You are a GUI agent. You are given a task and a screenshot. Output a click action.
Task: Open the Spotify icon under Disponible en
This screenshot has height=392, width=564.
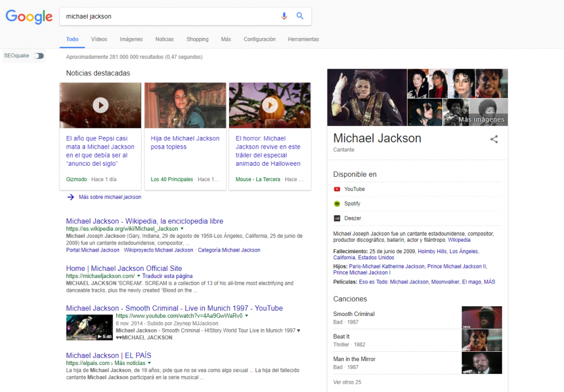(337, 204)
